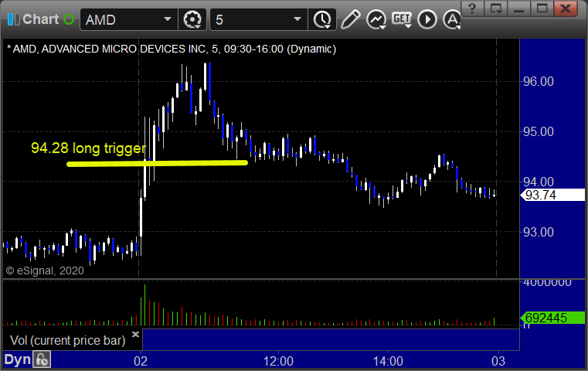The width and height of the screenshot is (588, 371).
Task: Minimize the chart window
Action: coord(518,9)
